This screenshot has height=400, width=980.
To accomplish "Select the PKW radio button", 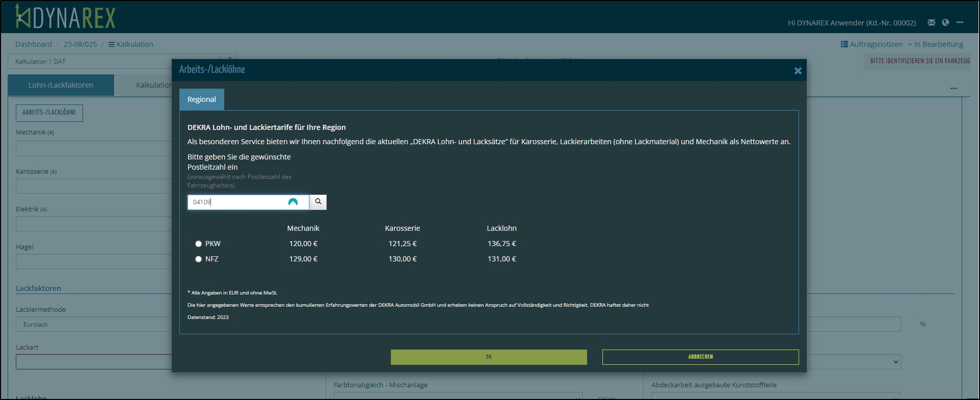I will (198, 244).
